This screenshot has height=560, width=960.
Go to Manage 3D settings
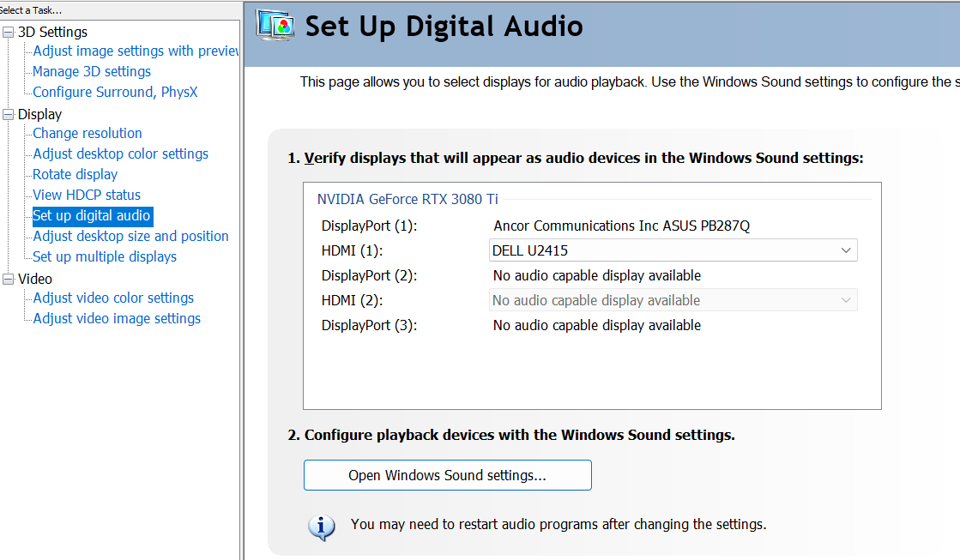click(92, 71)
